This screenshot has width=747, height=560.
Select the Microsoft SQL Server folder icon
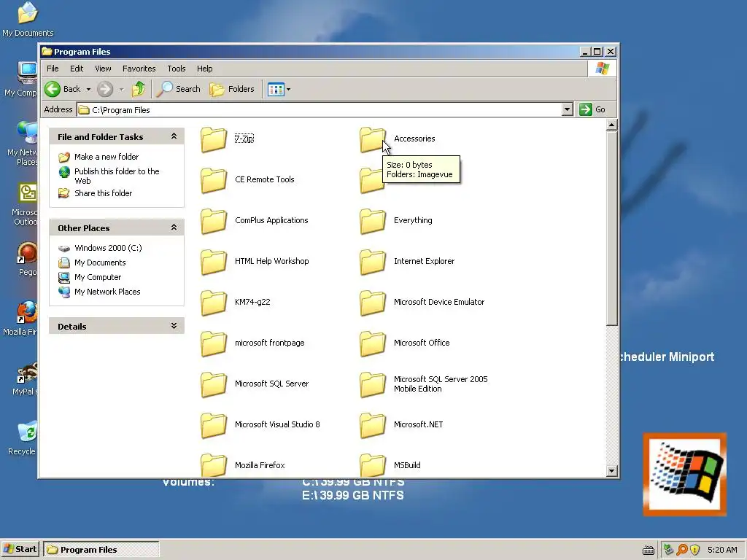tap(214, 384)
